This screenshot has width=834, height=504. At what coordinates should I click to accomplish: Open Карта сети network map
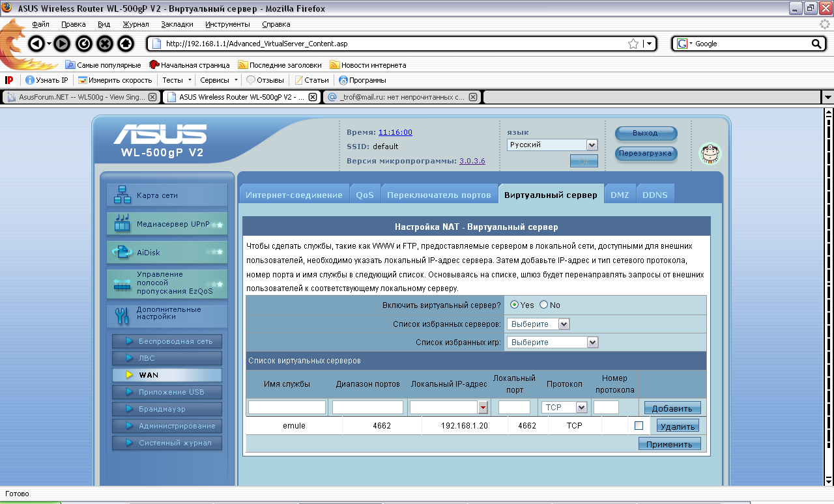[167, 195]
